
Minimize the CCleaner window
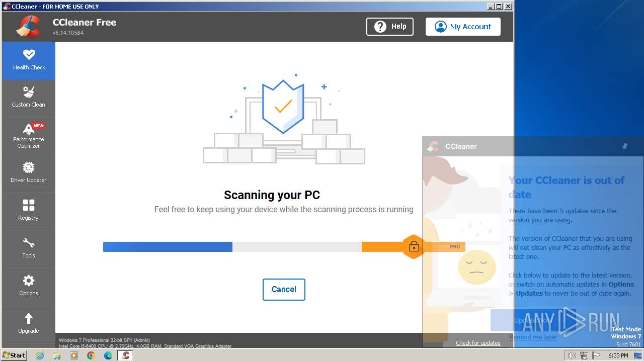[490, 6]
